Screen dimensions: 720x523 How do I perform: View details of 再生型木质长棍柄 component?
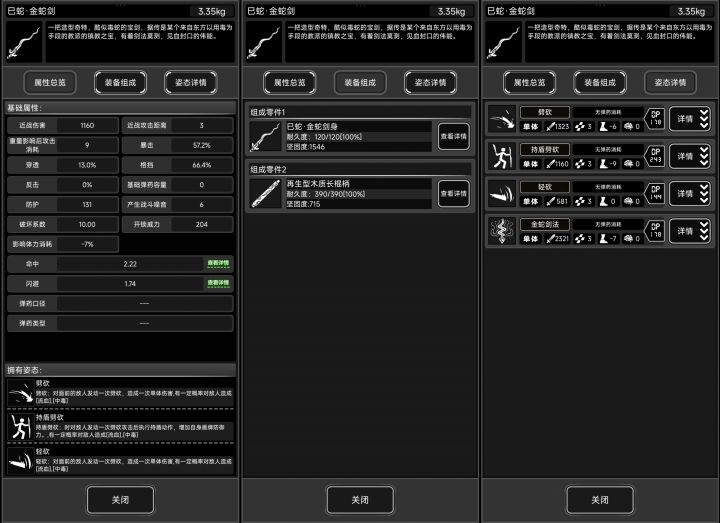coord(454,193)
